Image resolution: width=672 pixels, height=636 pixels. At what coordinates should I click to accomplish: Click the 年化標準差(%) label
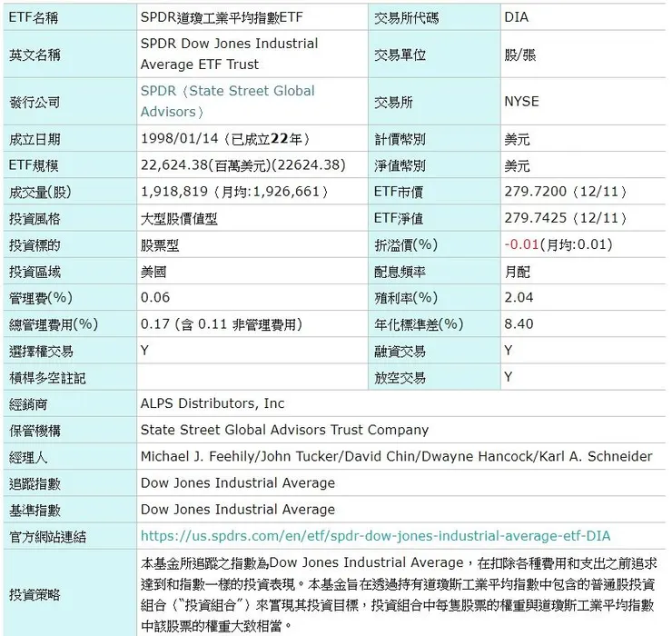pos(419,324)
